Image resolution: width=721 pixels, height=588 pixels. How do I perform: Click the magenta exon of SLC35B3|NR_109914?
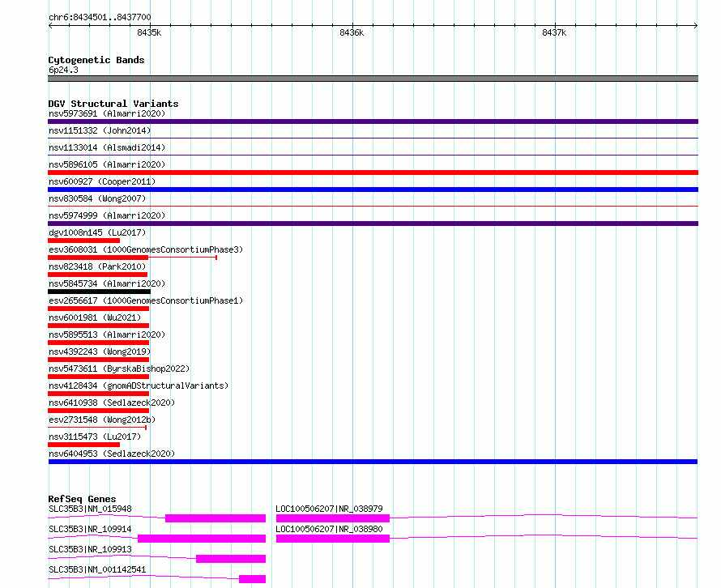202,539
